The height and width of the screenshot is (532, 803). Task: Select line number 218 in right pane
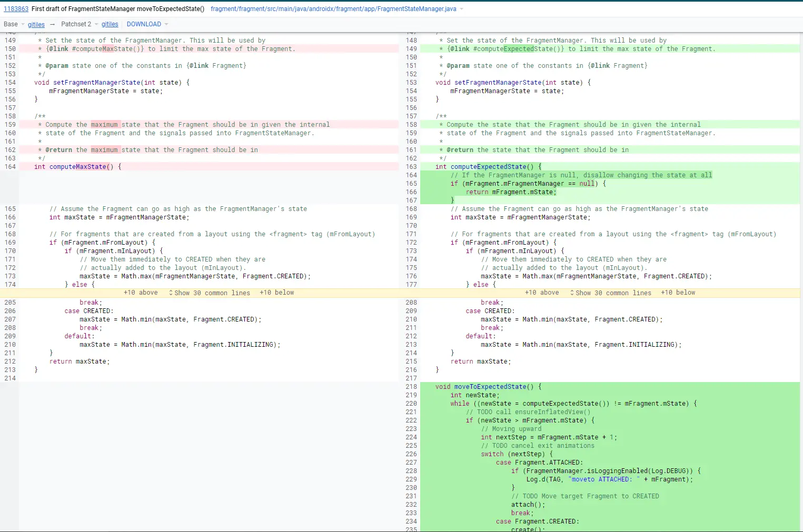click(x=411, y=387)
